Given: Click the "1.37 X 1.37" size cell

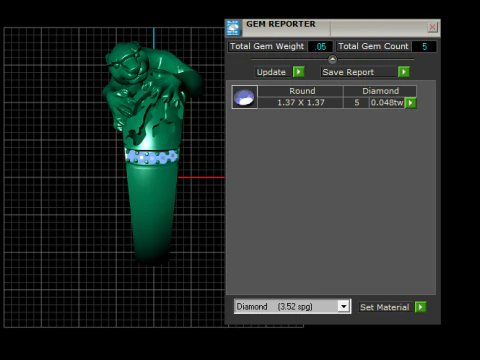Looking at the screenshot, I should point(301,103).
